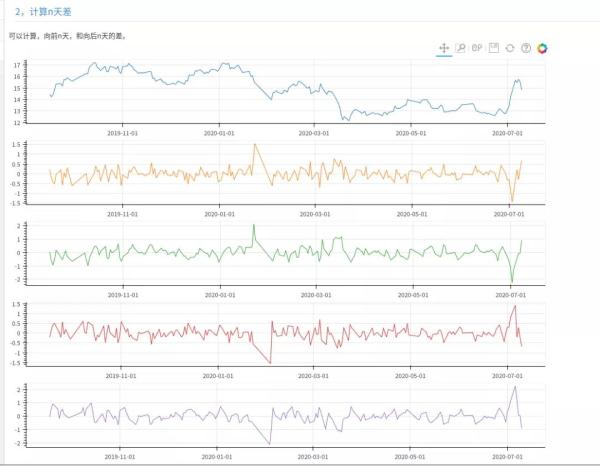Click the Save plot icon
Screen dimensions: 600x466
tap(494, 48)
